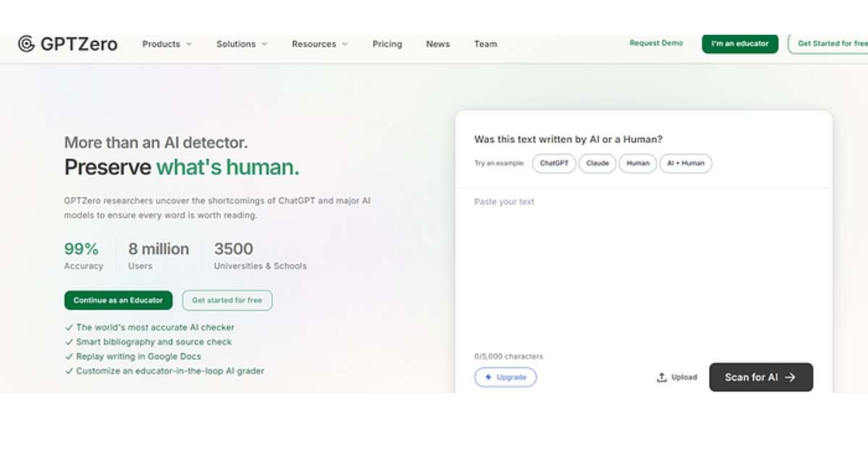Click the lightning bolt icon in Upgrade

click(488, 377)
